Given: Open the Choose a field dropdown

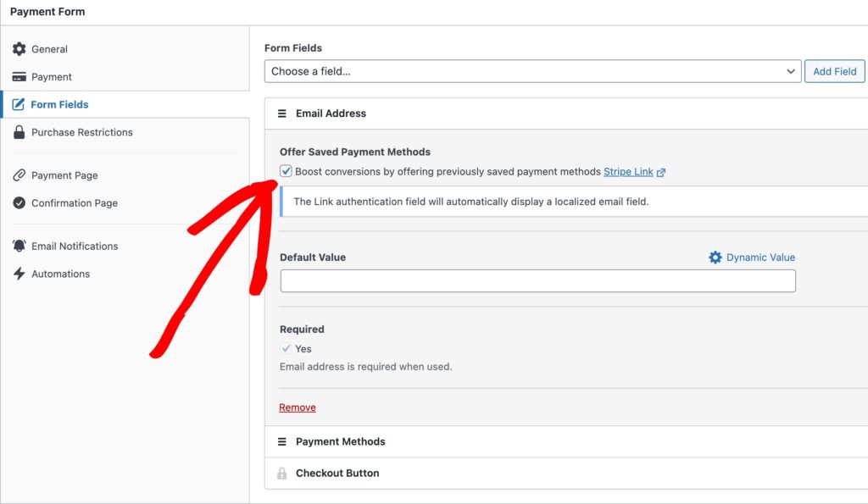Looking at the screenshot, I should tap(532, 71).
